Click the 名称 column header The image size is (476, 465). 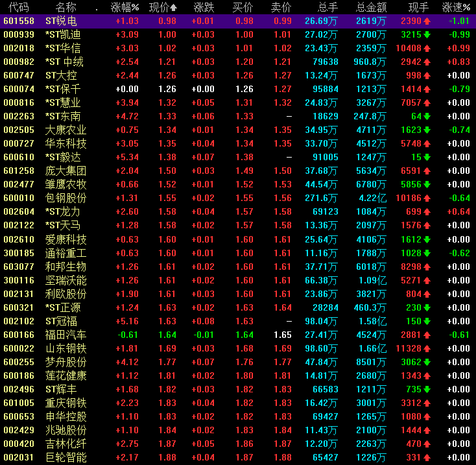(x=66, y=7)
